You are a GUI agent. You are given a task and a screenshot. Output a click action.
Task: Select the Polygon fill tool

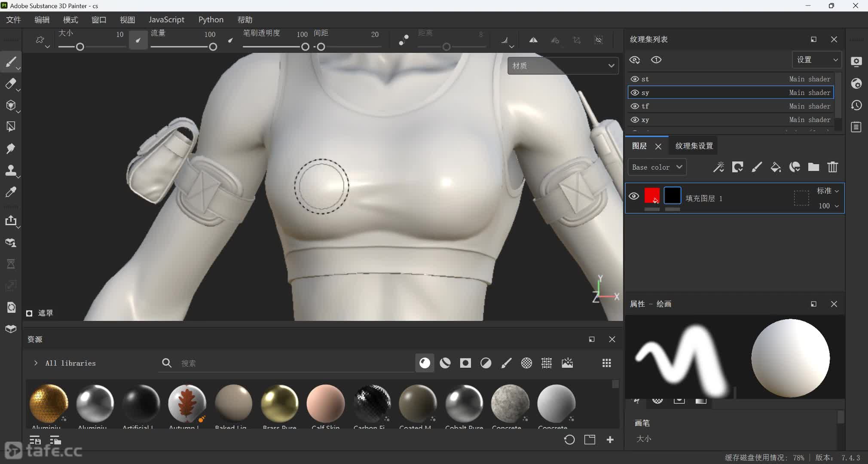pos(11,127)
